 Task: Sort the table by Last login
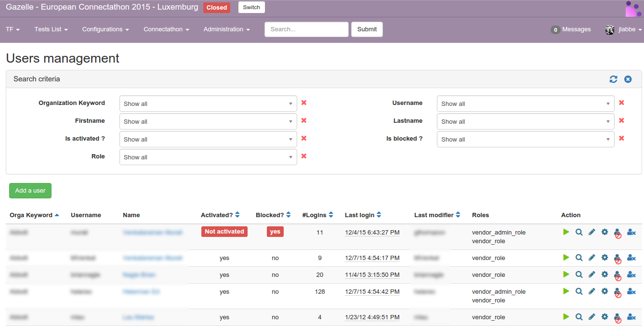379,215
